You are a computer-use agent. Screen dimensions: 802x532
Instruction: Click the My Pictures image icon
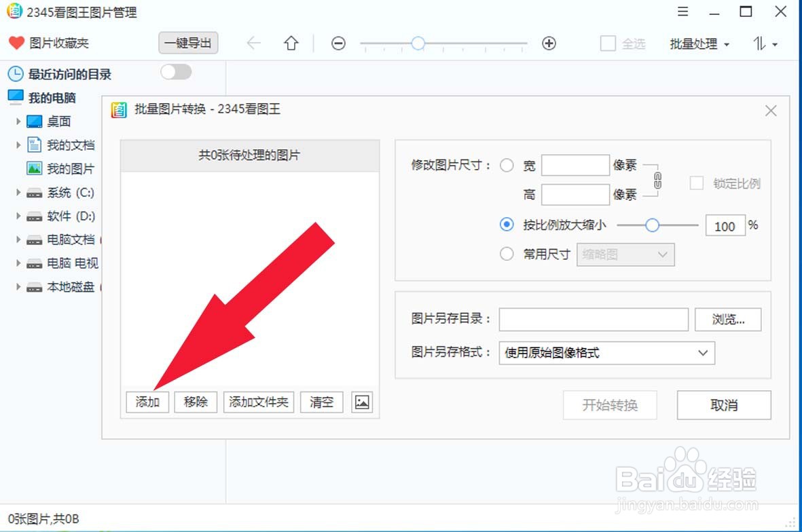34,168
